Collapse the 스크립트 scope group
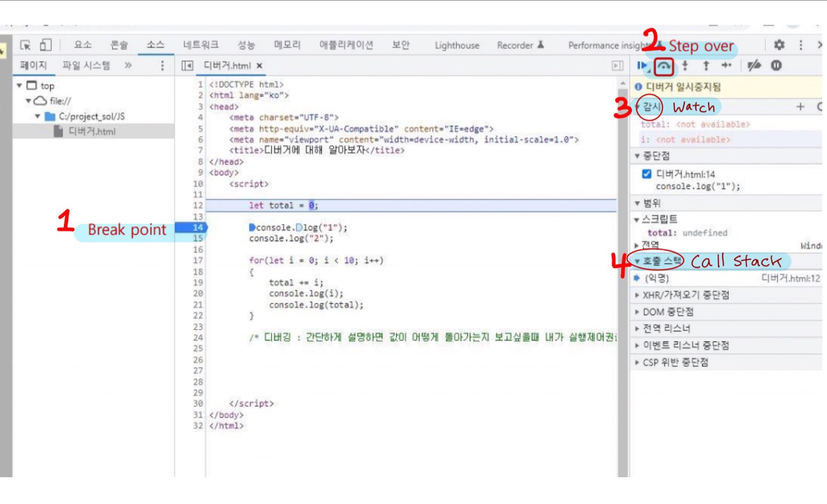 [x=636, y=220]
